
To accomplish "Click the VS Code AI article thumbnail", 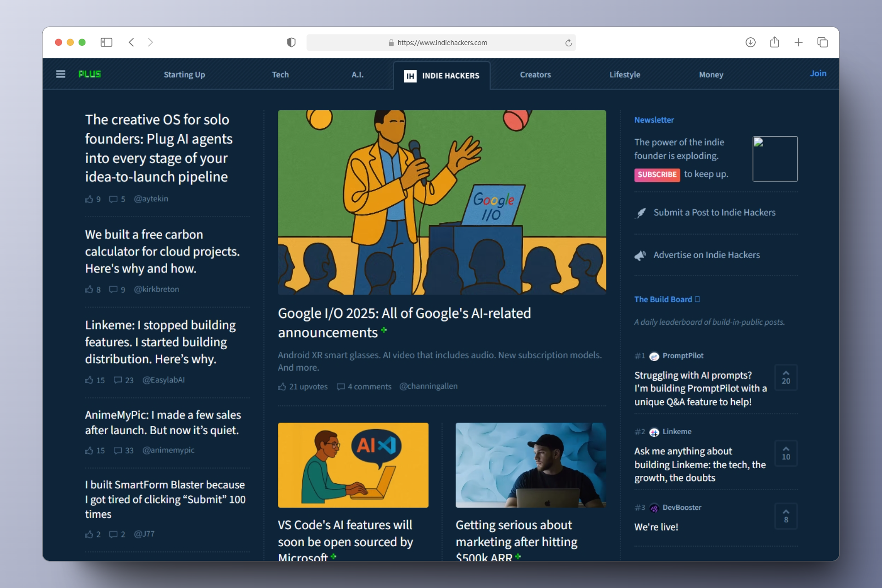I will 353,465.
